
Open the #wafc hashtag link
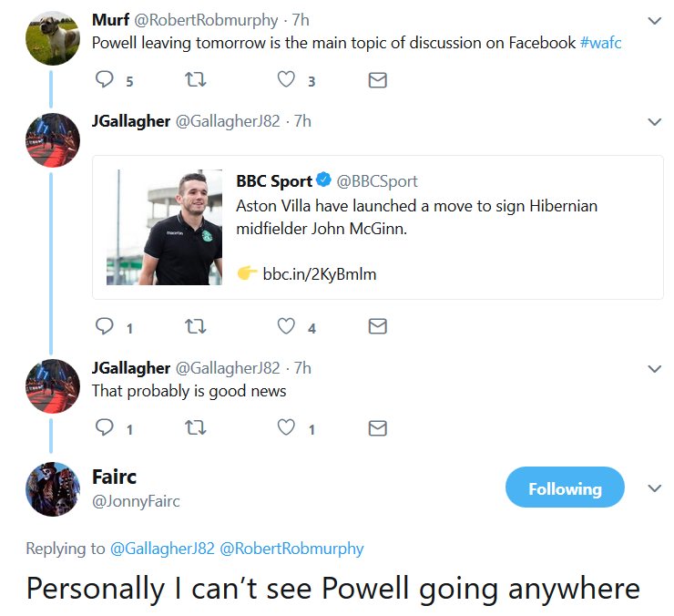click(x=600, y=42)
